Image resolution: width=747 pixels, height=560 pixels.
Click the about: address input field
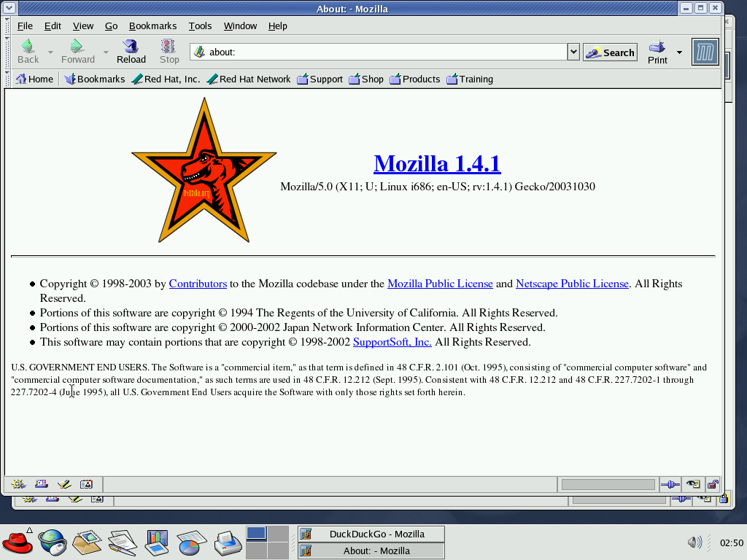379,52
